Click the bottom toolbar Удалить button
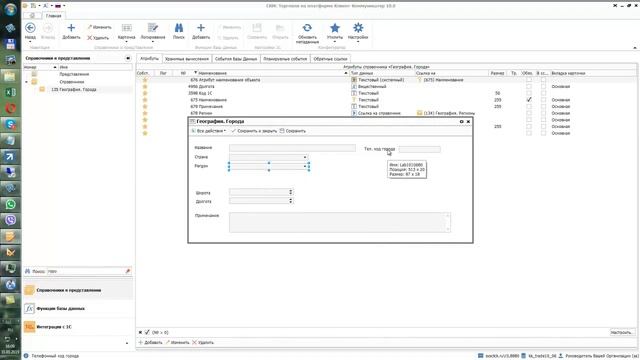640x360 pixels. [x=203, y=342]
